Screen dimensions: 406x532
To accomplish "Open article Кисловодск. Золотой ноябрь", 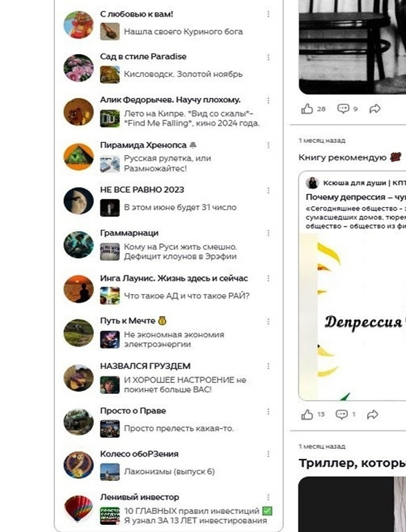I will click(x=183, y=74).
